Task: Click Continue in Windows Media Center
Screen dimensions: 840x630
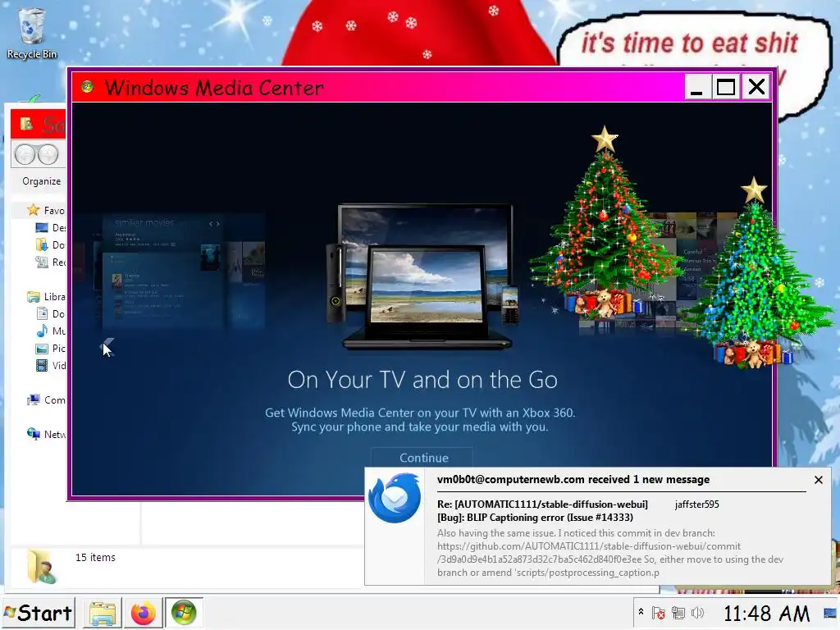Action: click(x=423, y=458)
